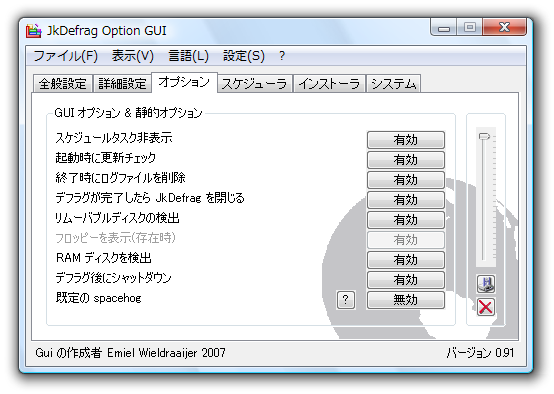Click the JkDefrag app icon in title bar

pos(34,31)
